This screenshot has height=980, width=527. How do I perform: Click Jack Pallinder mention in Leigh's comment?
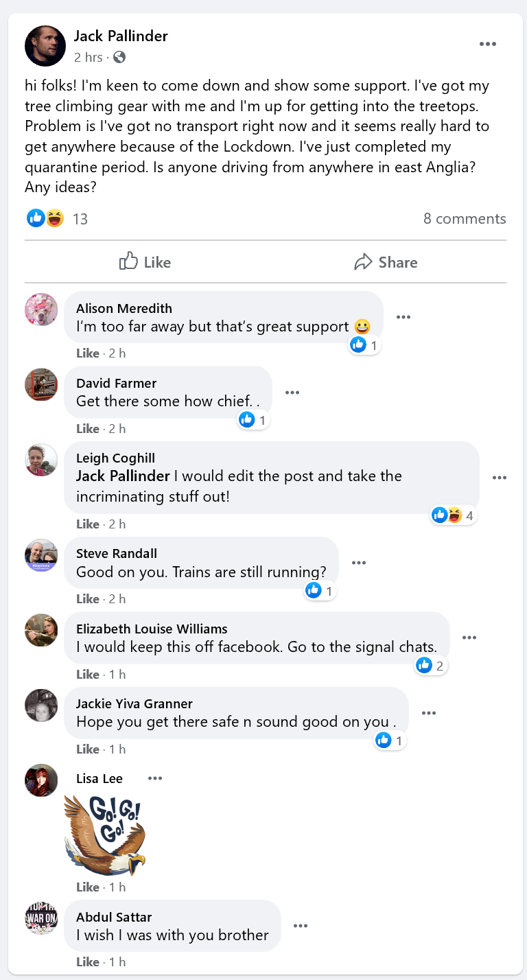pos(123,476)
